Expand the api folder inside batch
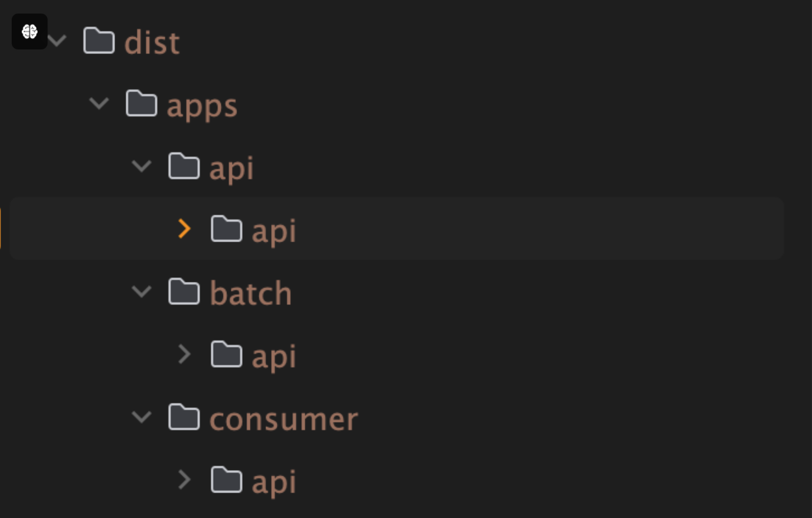Screen dimensions: 812x518 tap(184, 354)
